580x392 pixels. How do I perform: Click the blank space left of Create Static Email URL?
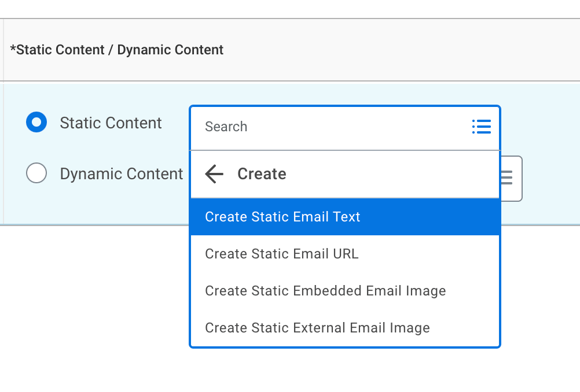(197, 254)
